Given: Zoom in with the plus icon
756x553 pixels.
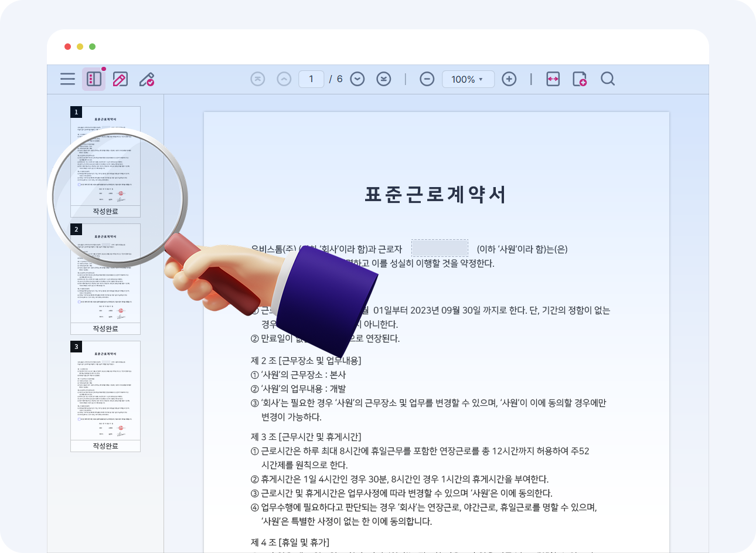Looking at the screenshot, I should pos(509,79).
